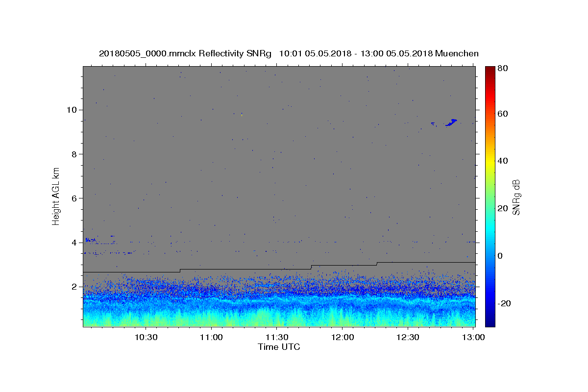Select the colorbar value 20
Viewport: 588px width, 392px height.
tap(504, 208)
